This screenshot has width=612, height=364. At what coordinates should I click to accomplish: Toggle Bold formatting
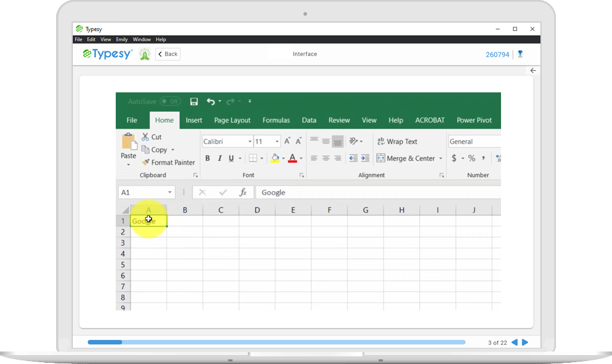pos(208,158)
